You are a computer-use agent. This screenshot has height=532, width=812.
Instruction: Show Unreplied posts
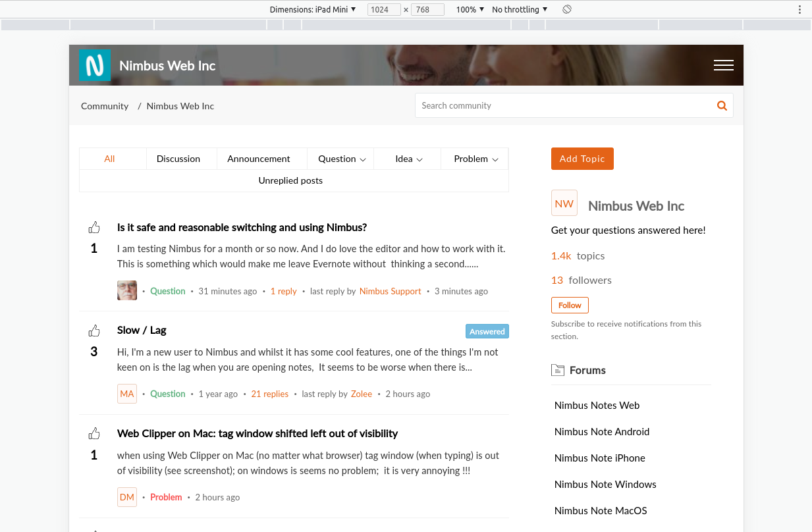(290, 180)
